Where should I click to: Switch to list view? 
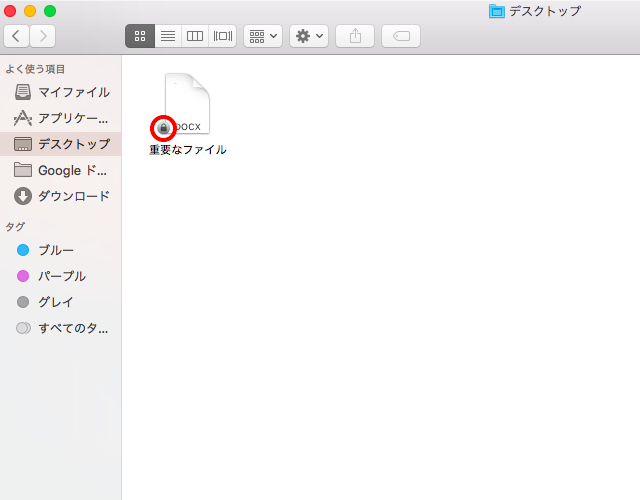168,36
